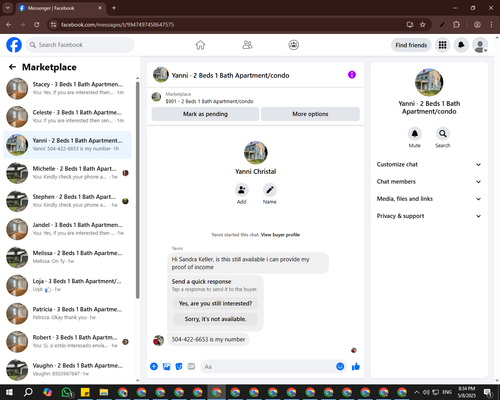Expand Media, files and links section
The image size is (500, 400).
click(x=429, y=199)
